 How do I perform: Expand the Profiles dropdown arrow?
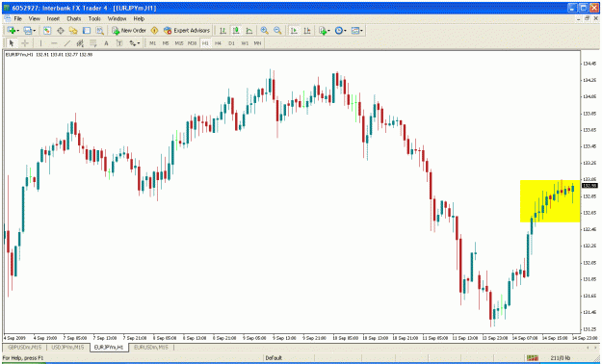(34, 31)
